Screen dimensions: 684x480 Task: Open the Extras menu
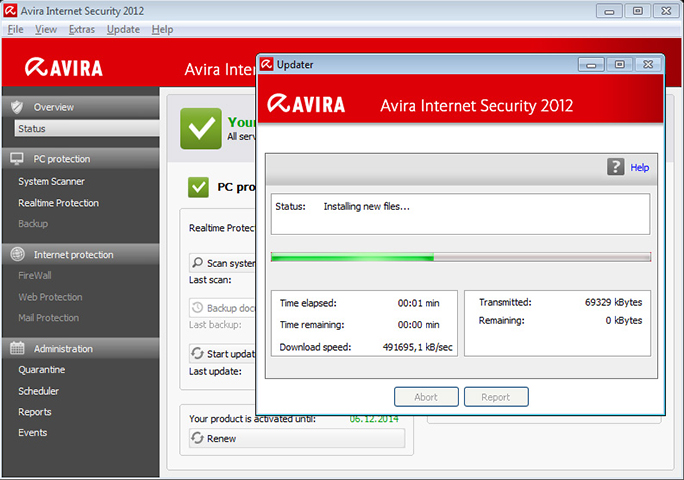pos(82,30)
